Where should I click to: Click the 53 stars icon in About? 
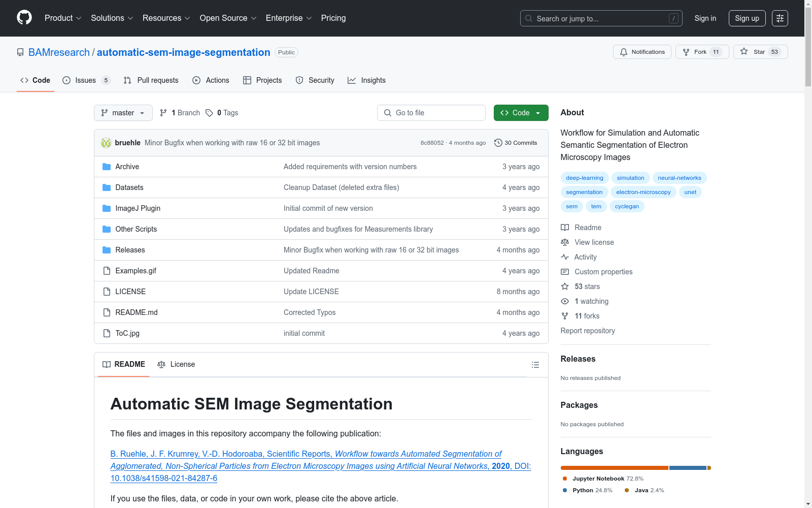(x=565, y=287)
